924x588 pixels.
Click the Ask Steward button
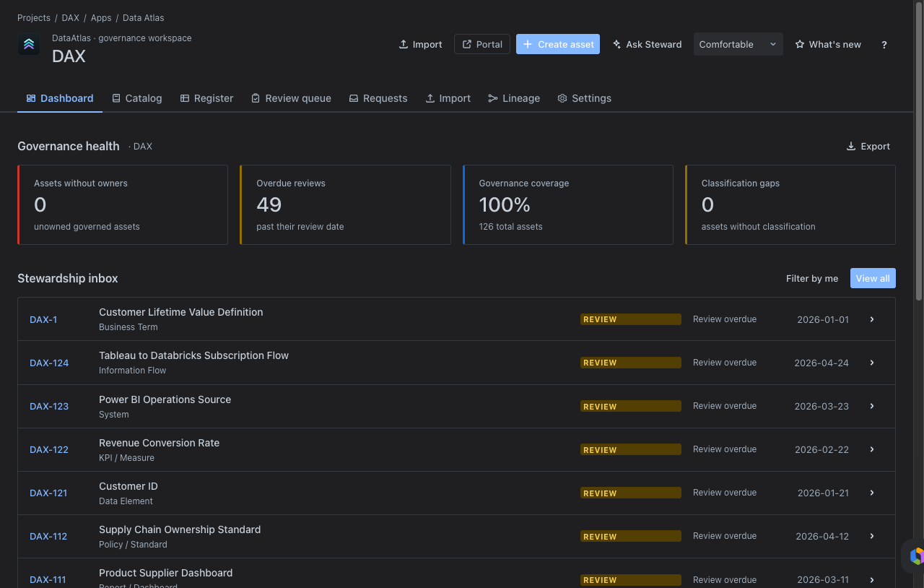coord(647,44)
